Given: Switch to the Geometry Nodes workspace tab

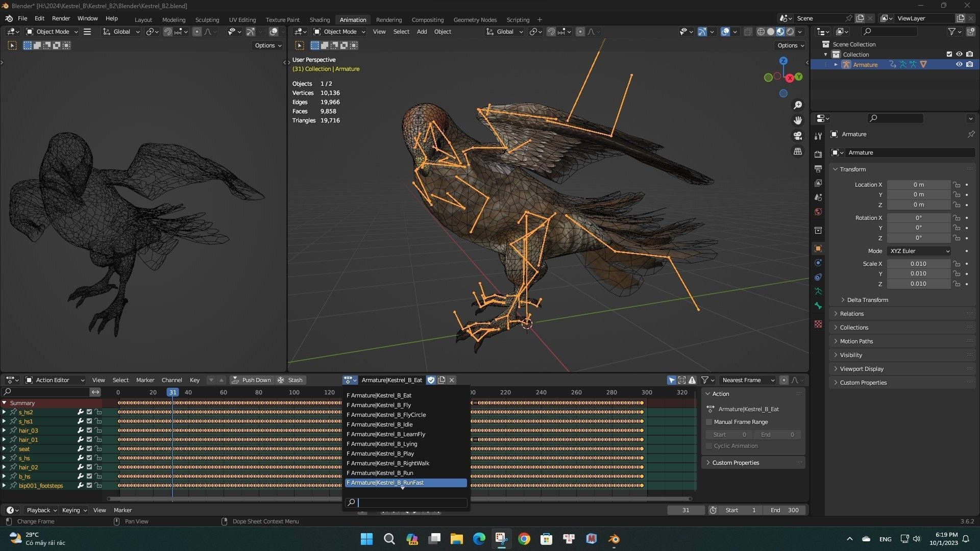Looking at the screenshot, I should click(475, 20).
